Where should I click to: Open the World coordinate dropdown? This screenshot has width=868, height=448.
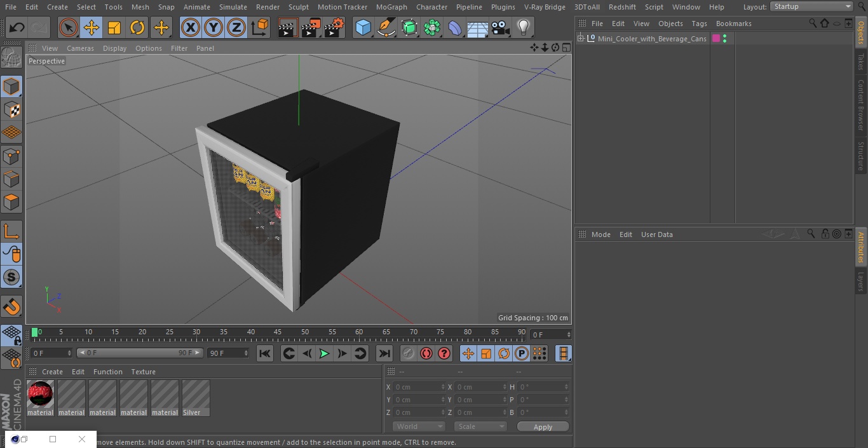point(419,426)
